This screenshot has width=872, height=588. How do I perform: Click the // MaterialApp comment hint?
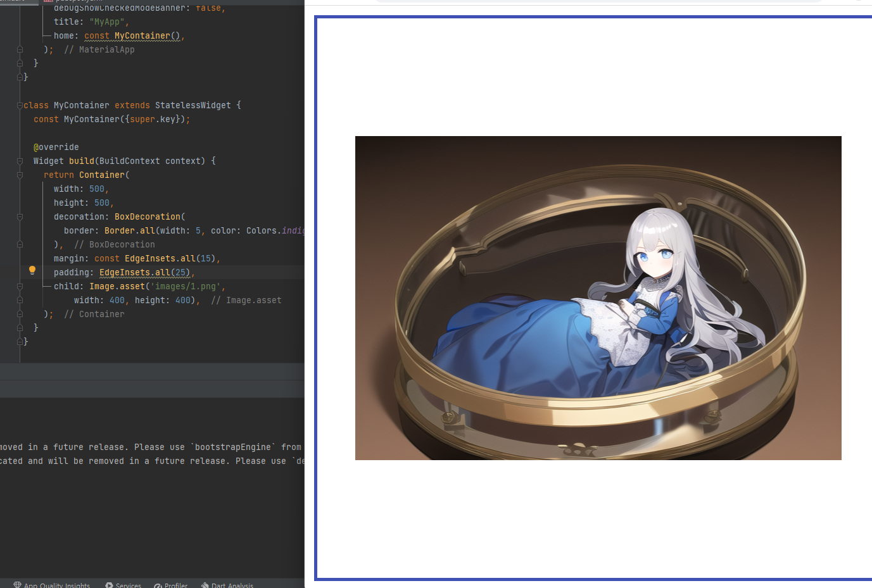point(99,49)
